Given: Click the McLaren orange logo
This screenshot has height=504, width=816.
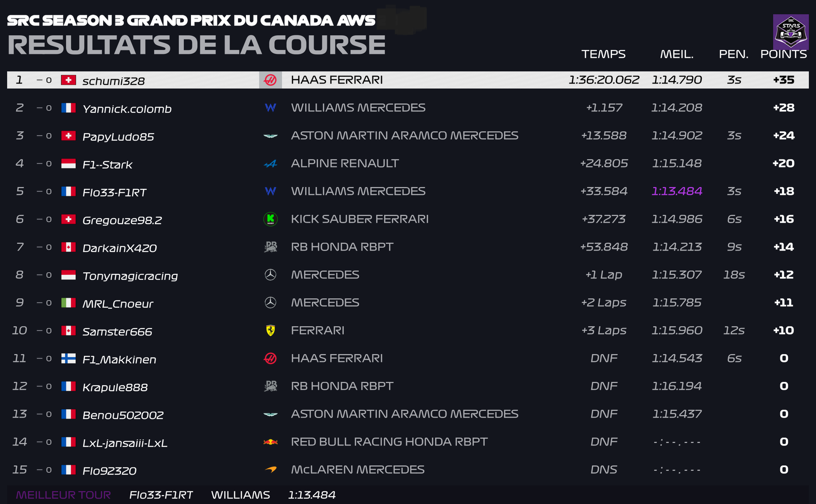Looking at the screenshot, I should click(270, 470).
